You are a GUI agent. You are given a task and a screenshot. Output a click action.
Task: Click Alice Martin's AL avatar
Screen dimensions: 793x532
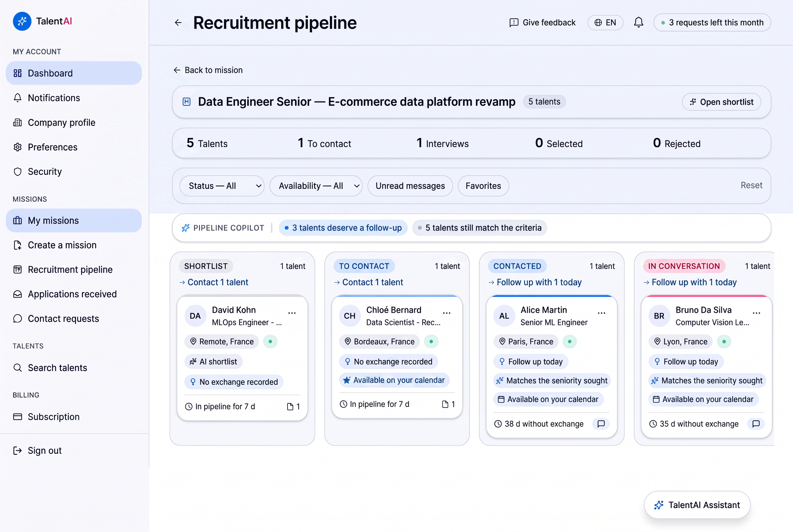pyautogui.click(x=504, y=316)
